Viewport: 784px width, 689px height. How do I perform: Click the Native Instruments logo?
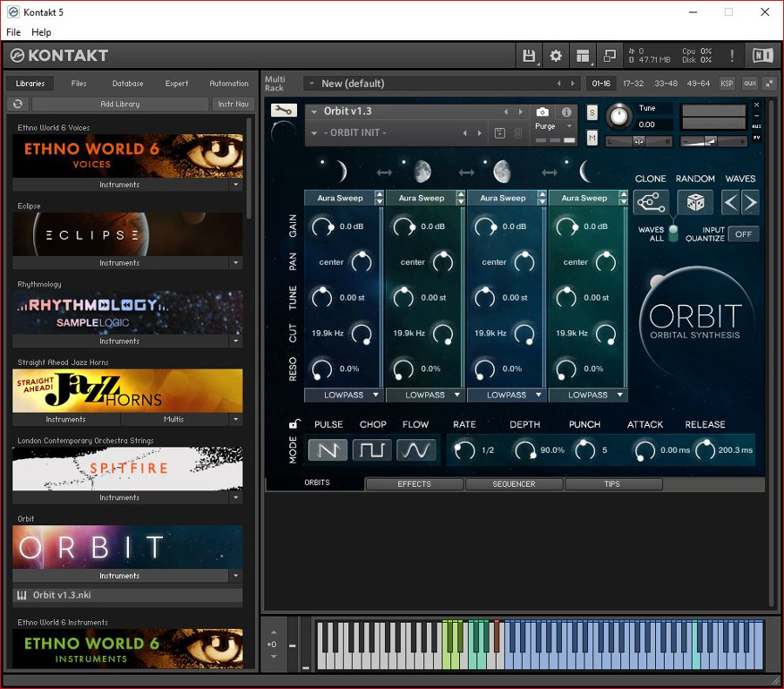[x=762, y=56]
